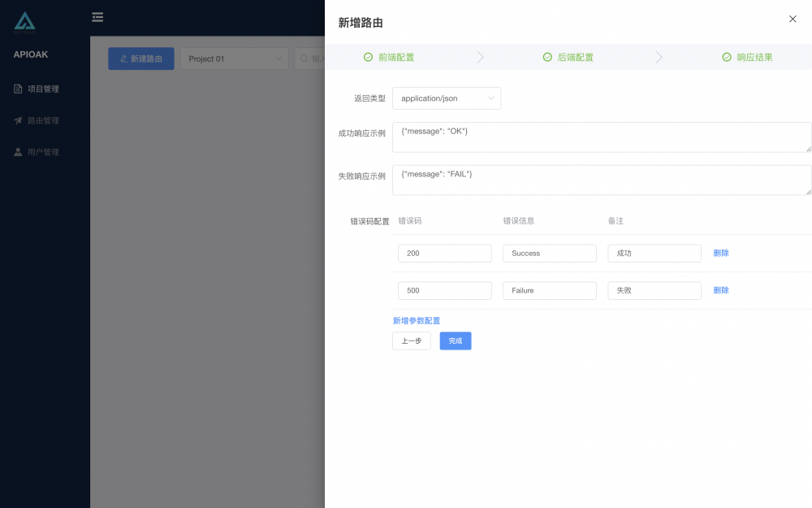Collapse the sidebar using the fold icon
812x508 pixels.
tap(97, 16)
